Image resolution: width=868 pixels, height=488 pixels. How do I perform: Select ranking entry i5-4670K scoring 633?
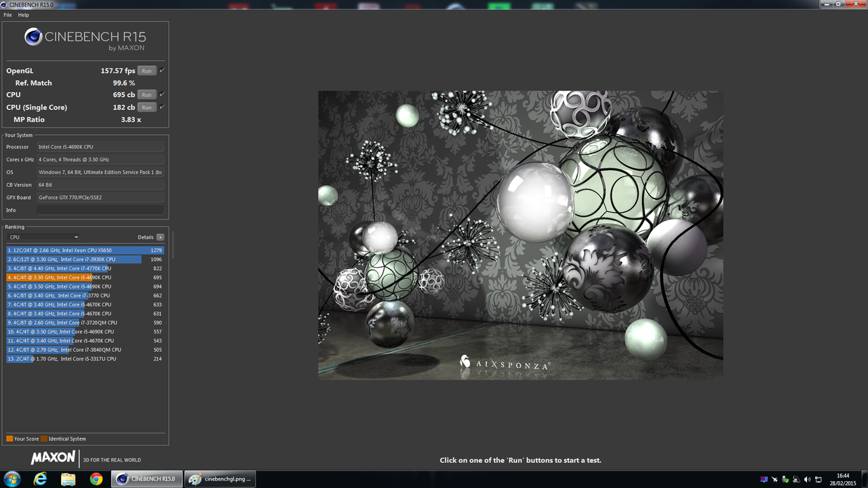tap(85, 304)
